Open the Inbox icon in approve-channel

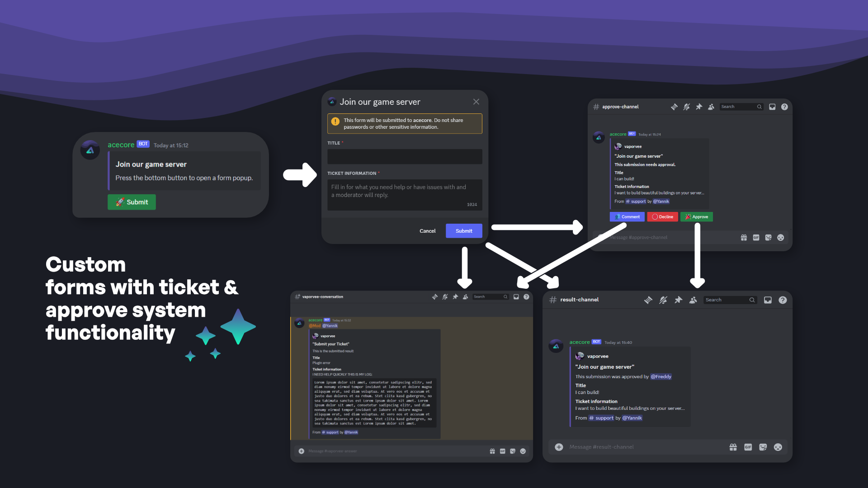pos(772,107)
